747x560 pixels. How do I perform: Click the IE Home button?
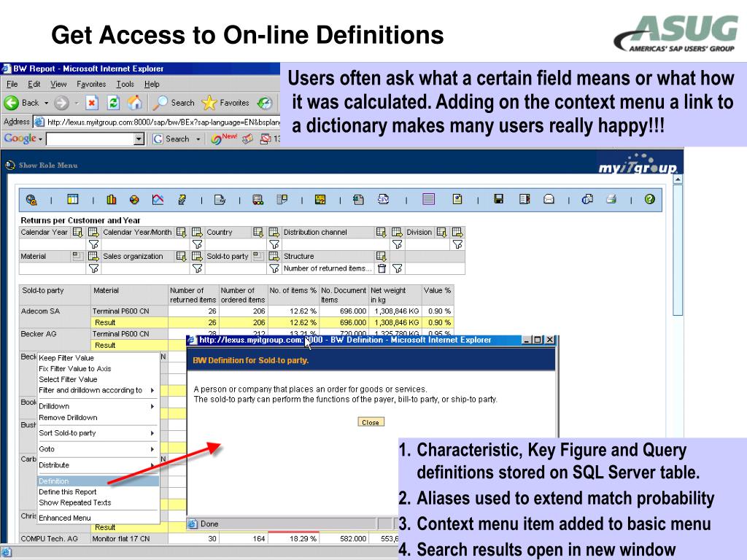pyautogui.click(x=135, y=102)
